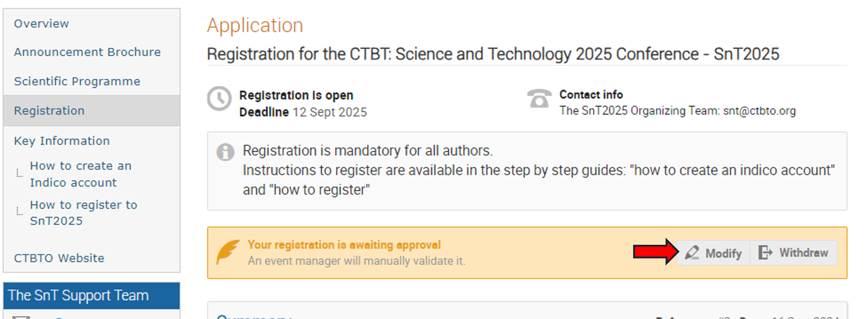The image size is (868, 319).
Task: Open the Overview menu item
Action: coord(41,24)
